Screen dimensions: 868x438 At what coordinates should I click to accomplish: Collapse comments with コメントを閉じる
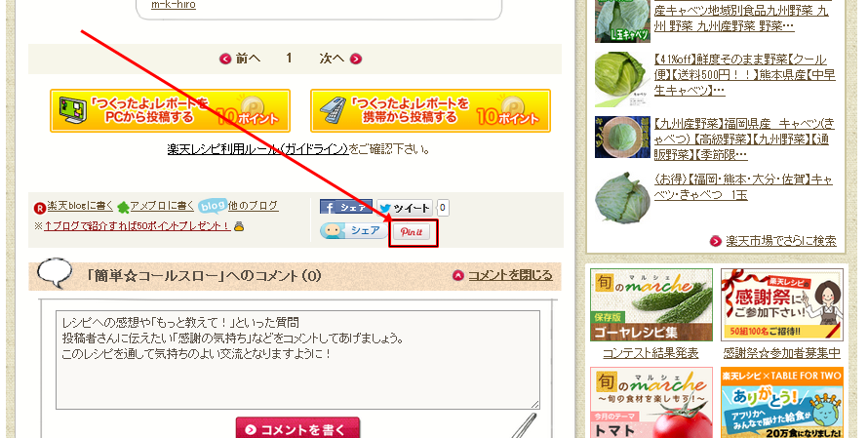pyautogui.click(x=502, y=275)
